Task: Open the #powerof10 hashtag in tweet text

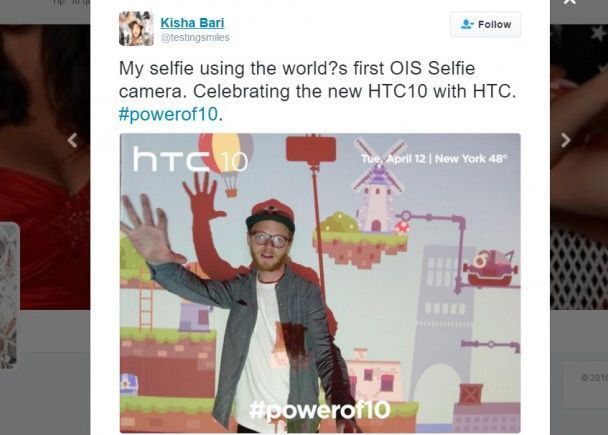Action: (x=168, y=114)
